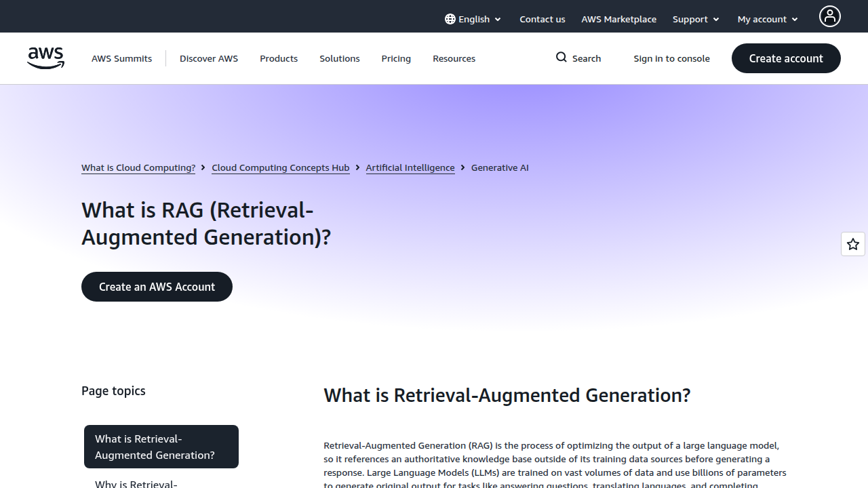The height and width of the screenshot is (488, 868).
Task: Open the user profile avatar icon
Action: [x=830, y=16]
